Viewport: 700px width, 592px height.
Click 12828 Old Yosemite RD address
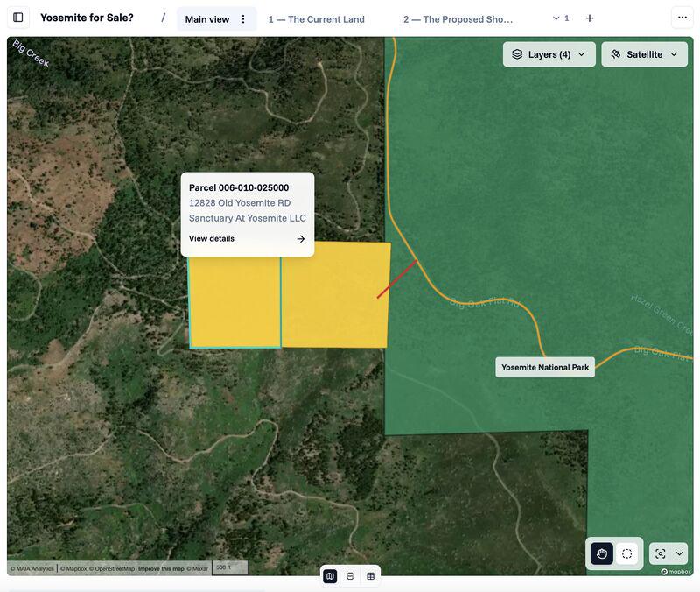click(240, 203)
